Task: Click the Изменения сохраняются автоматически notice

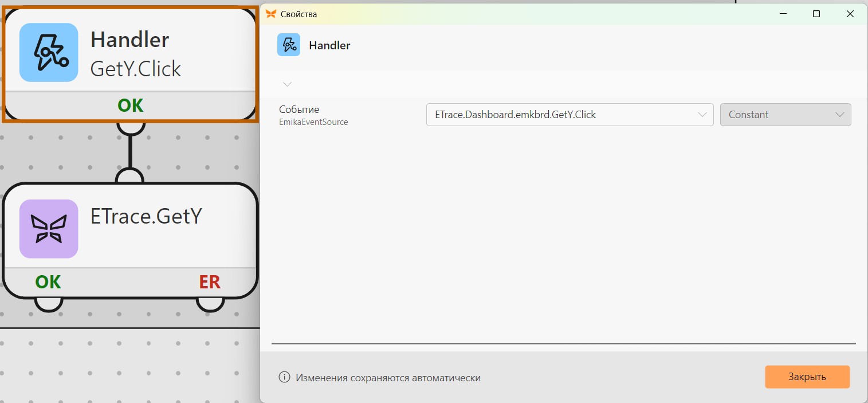Action: click(x=388, y=378)
